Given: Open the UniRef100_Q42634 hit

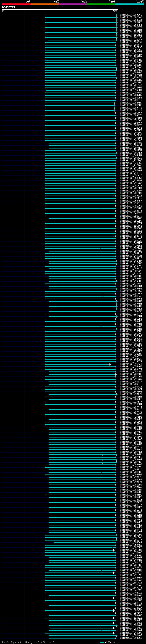Looking at the screenshot, I should click(131, 256).
